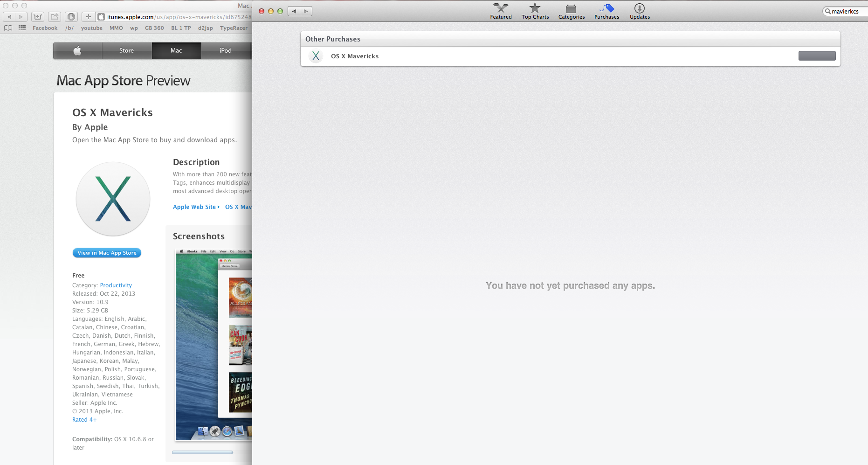
Task: Click the magnifier icon in App Store search
Action: [828, 11]
